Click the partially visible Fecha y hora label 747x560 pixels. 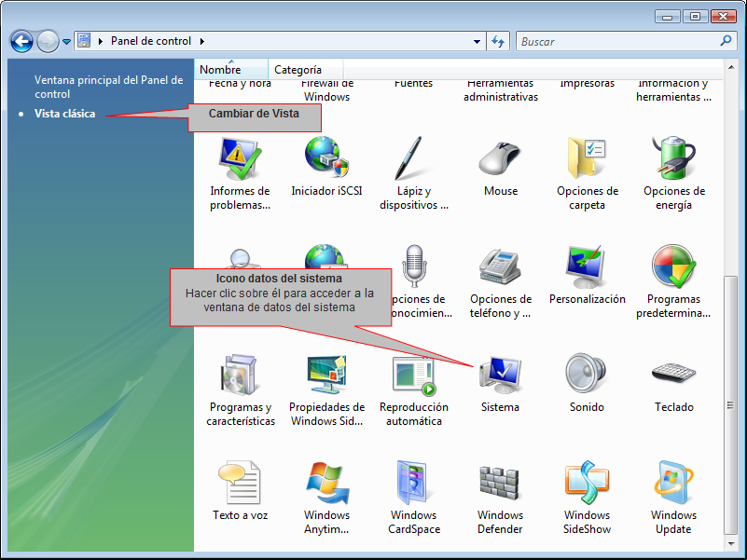(240, 84)
